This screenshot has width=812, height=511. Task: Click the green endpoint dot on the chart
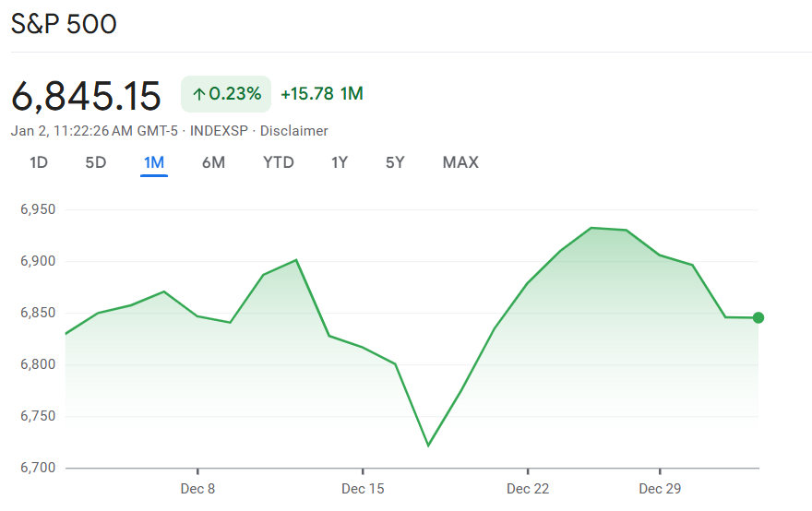758,318
